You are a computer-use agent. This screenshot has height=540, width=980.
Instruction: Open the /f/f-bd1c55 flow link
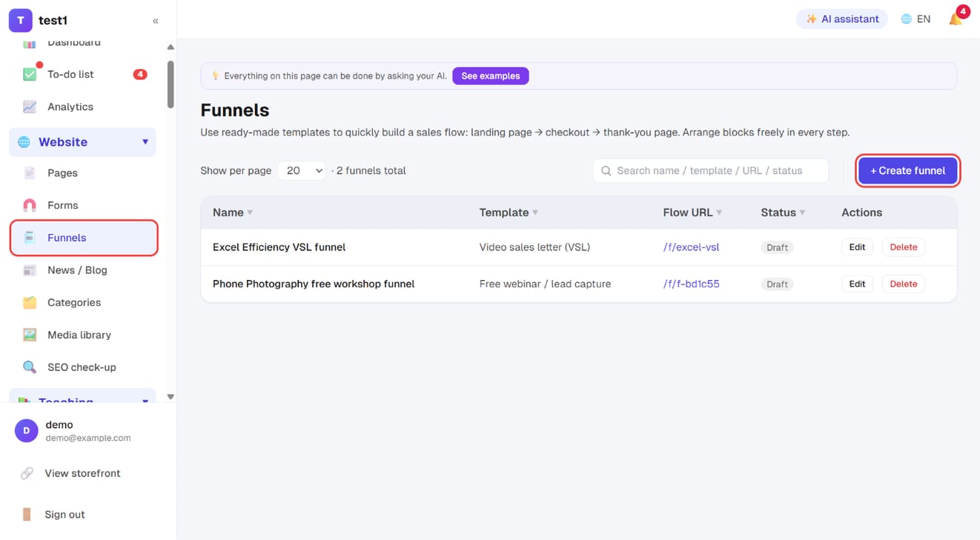point(692,284)
